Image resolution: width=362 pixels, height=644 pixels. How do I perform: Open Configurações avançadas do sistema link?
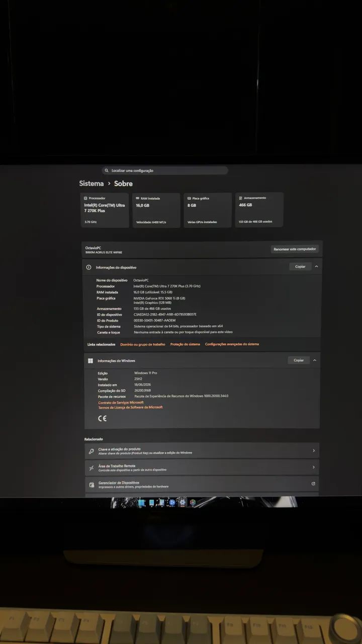(232, 344)
